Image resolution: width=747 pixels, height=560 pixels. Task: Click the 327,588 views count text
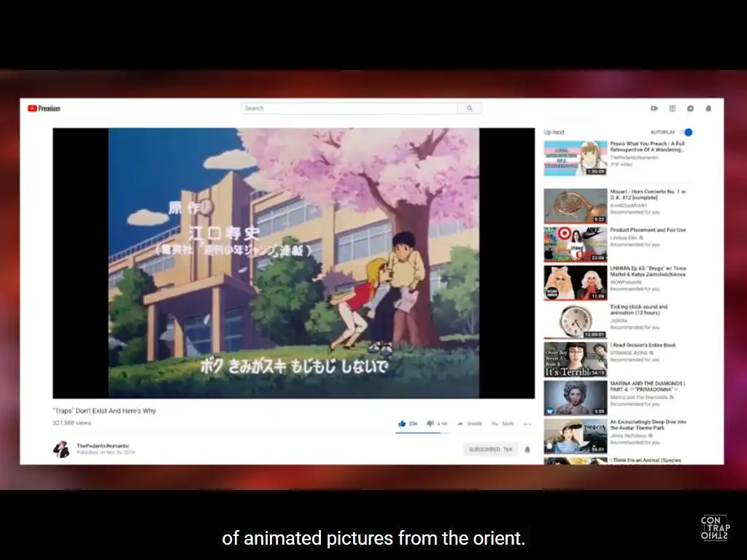click(x=72, y=423)
